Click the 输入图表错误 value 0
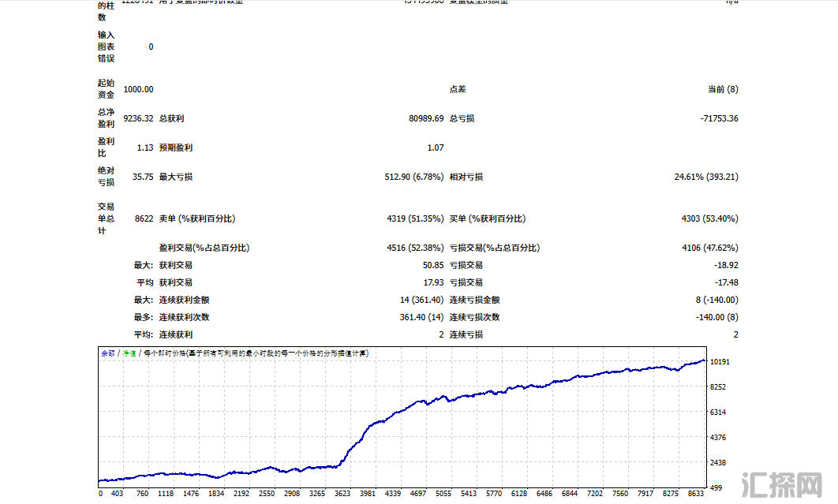This screenshot has height=504, width=838. [x=151, y=47]
